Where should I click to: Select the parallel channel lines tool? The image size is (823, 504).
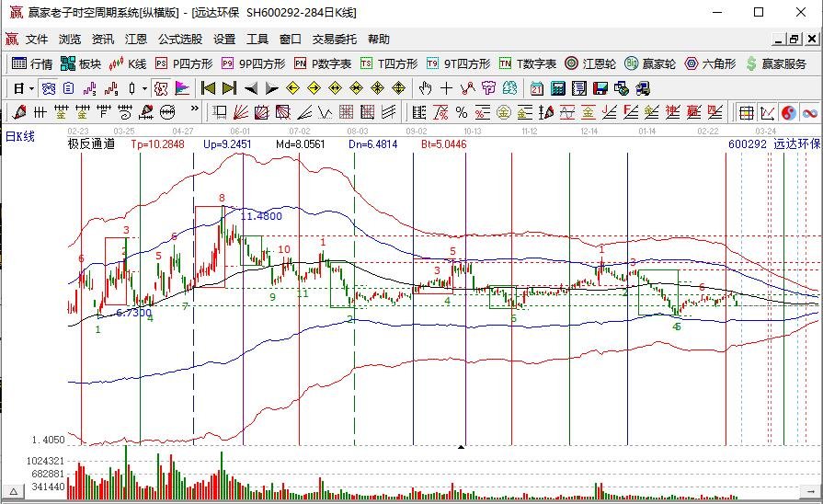pyautogui.click(x=388, y=112)
